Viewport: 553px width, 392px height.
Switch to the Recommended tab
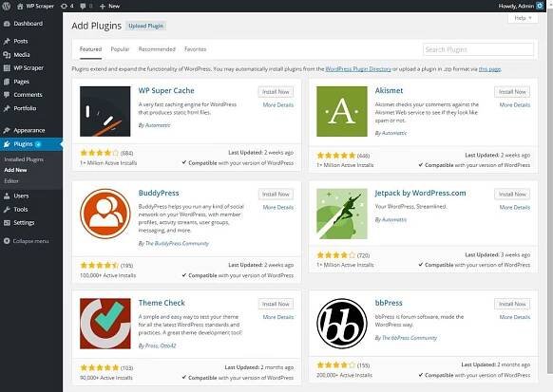157,49
